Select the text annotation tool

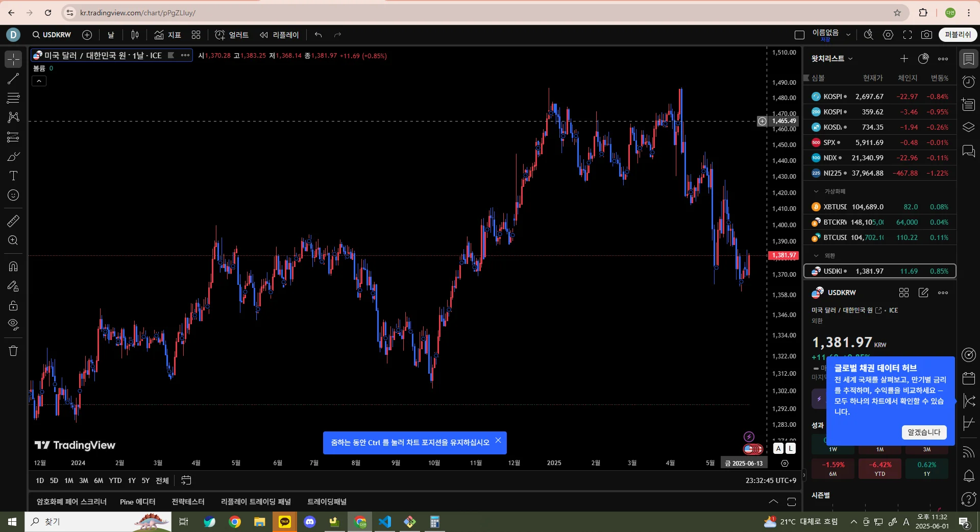click(x=13, y=176)
